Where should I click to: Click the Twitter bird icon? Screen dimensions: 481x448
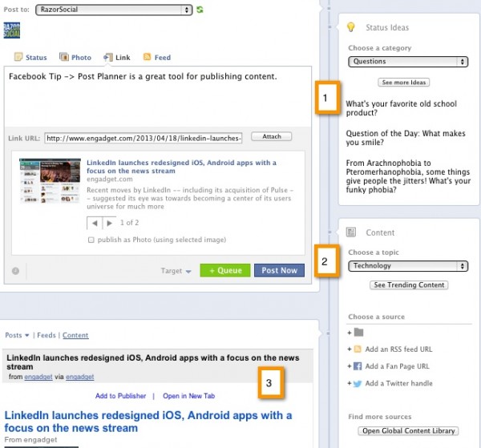[358, 384]
